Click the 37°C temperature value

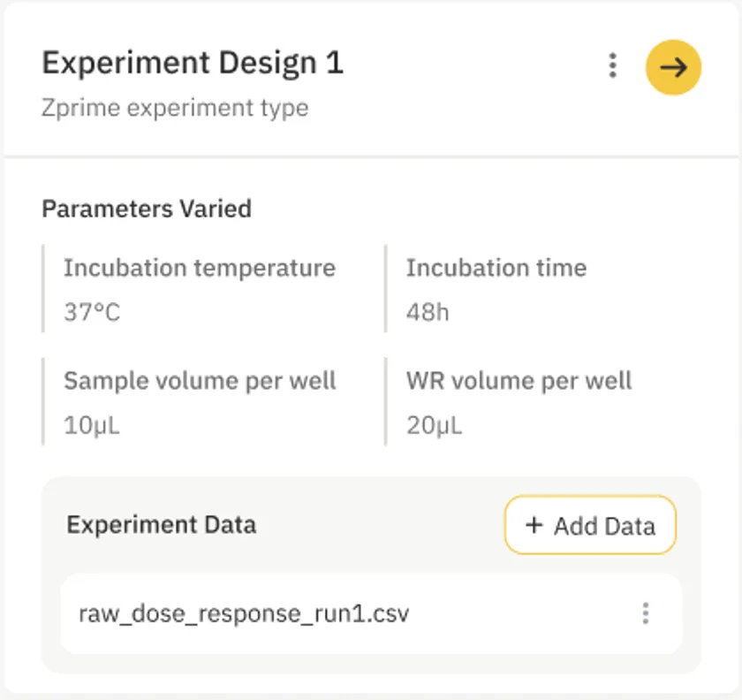pyautogui.click(x=92, y=312)
